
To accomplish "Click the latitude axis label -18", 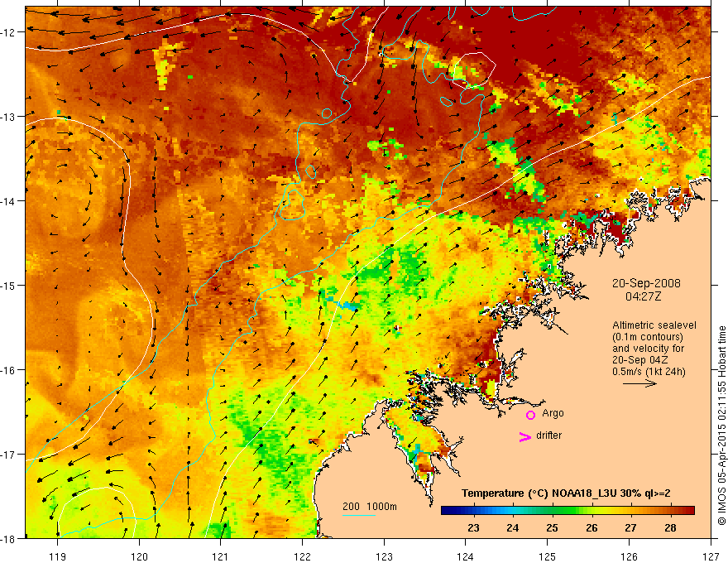I will 8,538.
